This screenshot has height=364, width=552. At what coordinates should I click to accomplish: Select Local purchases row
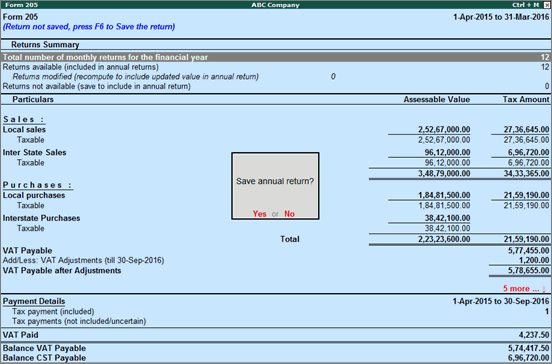point(276,195)
